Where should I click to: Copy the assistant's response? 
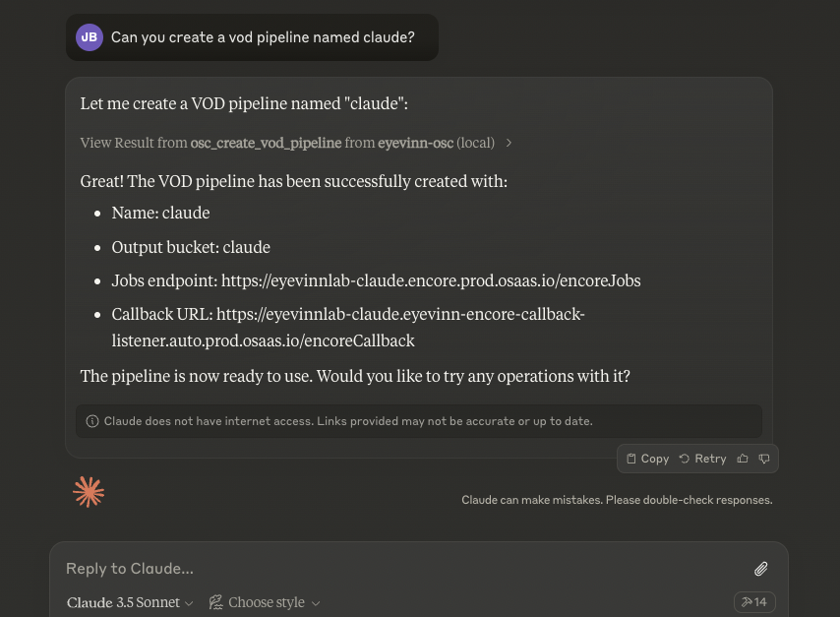pos(647,458)
